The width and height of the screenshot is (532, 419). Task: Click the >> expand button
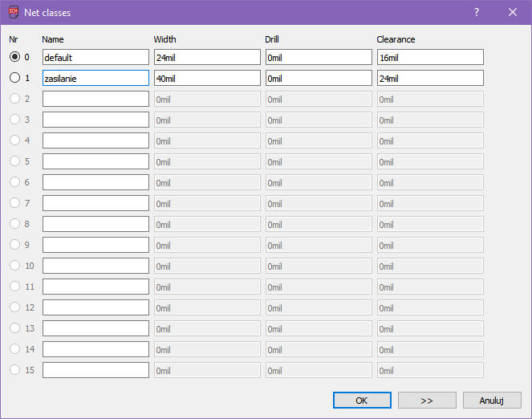[427, 400]
